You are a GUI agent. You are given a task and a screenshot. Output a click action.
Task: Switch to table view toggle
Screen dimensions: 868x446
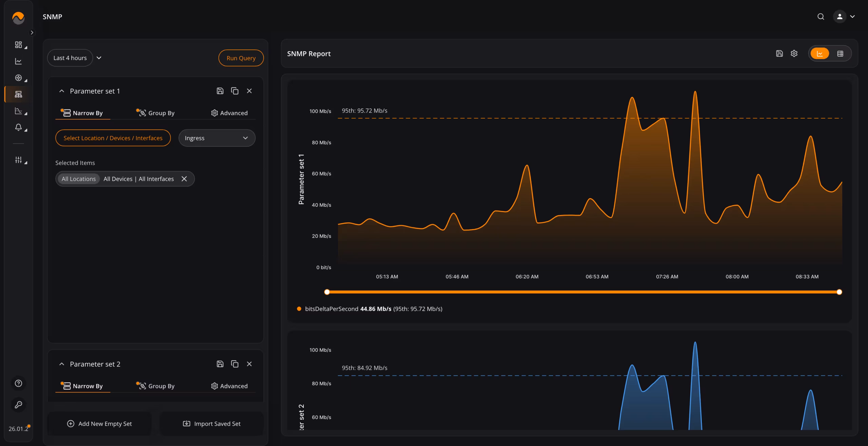point(840,54)
